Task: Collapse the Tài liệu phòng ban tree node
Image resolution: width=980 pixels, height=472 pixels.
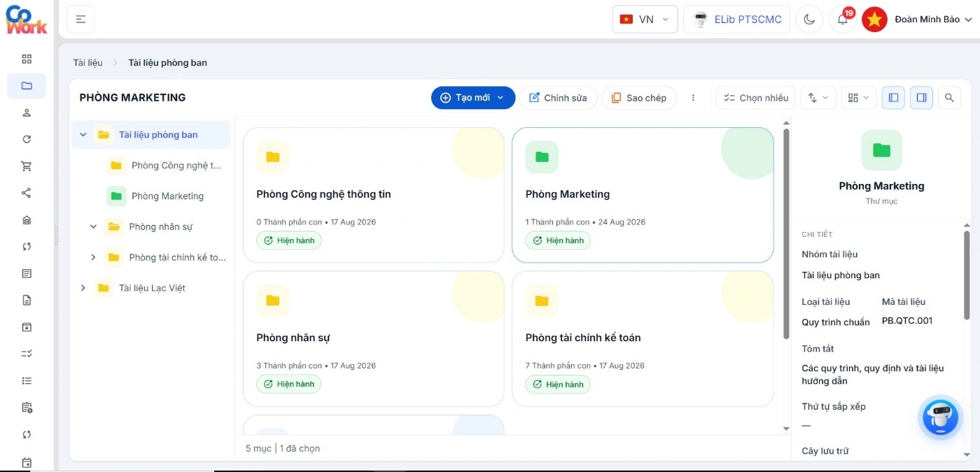Action: click(x=83, y=134)
